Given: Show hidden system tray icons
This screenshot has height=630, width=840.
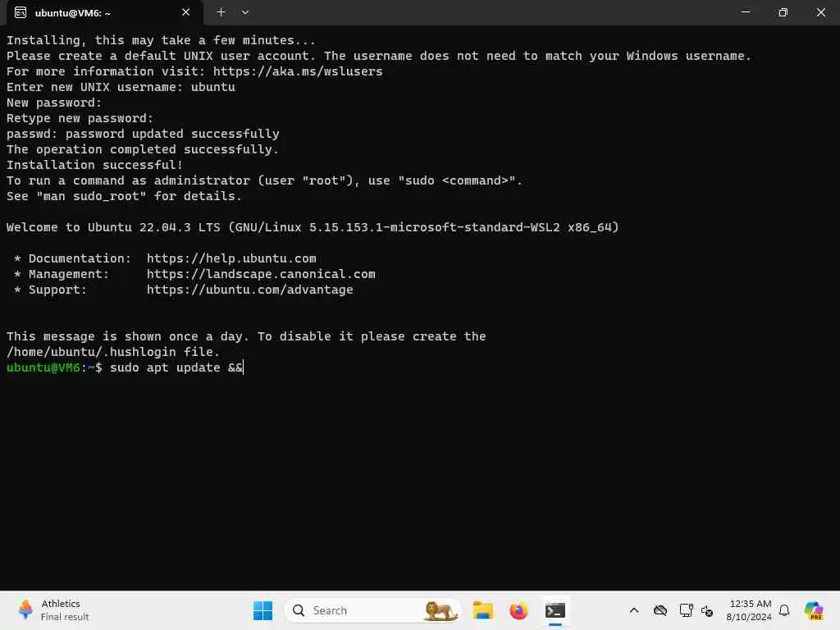Looking at the screenshot, I should (634, 610).
